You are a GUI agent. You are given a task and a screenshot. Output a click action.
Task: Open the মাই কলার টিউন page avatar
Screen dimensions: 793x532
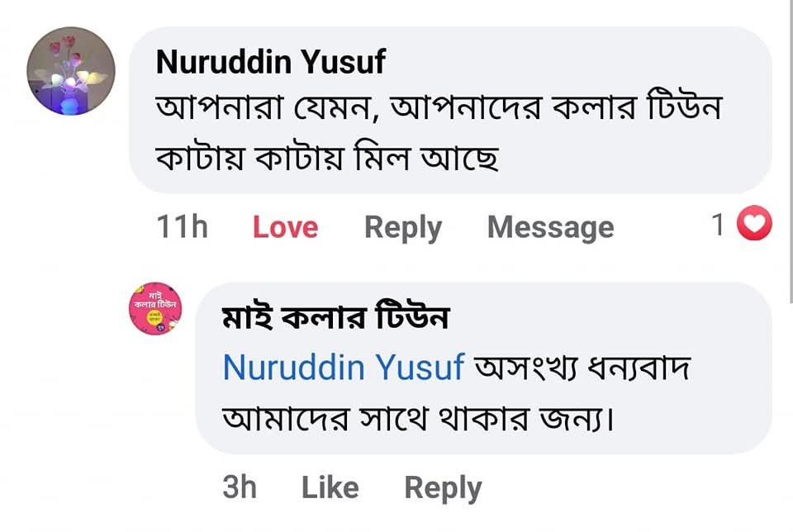(155, 307)
